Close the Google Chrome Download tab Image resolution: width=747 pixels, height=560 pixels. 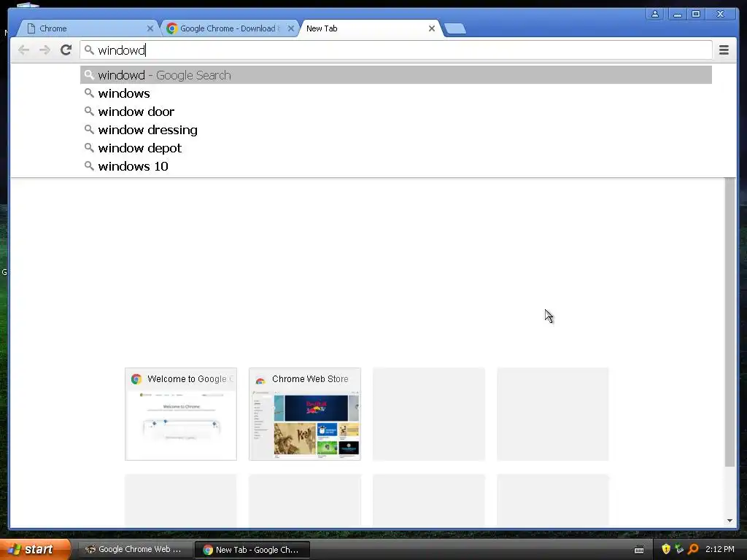[291, 28]
